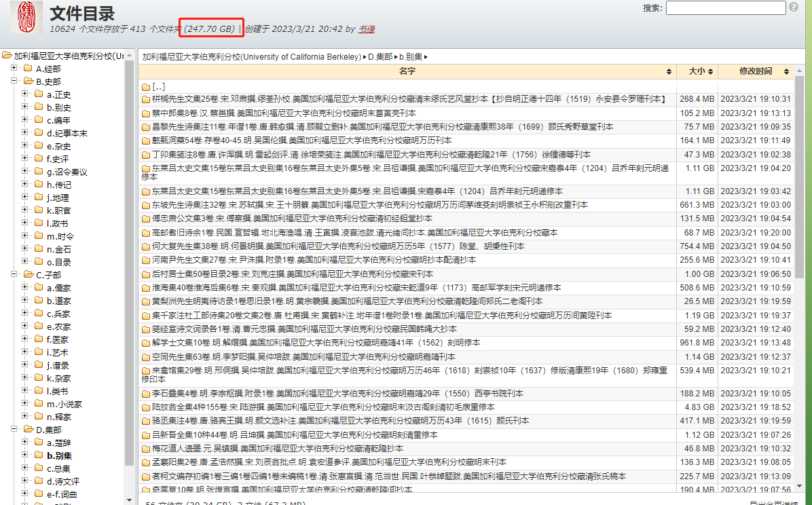Click folder icon beside 孟襄阳集2卷 row
Screen dimensions: 812x505
[146, 462]
